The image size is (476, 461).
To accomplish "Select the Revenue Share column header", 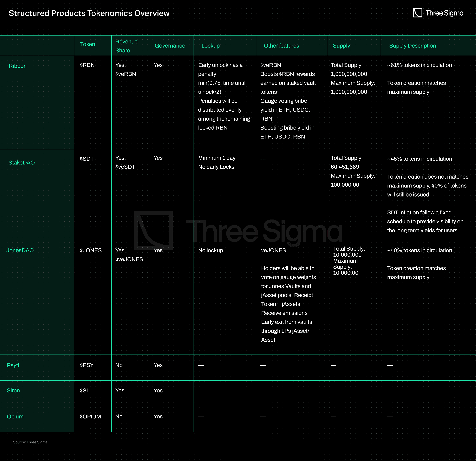I will [x=126, y=46].
